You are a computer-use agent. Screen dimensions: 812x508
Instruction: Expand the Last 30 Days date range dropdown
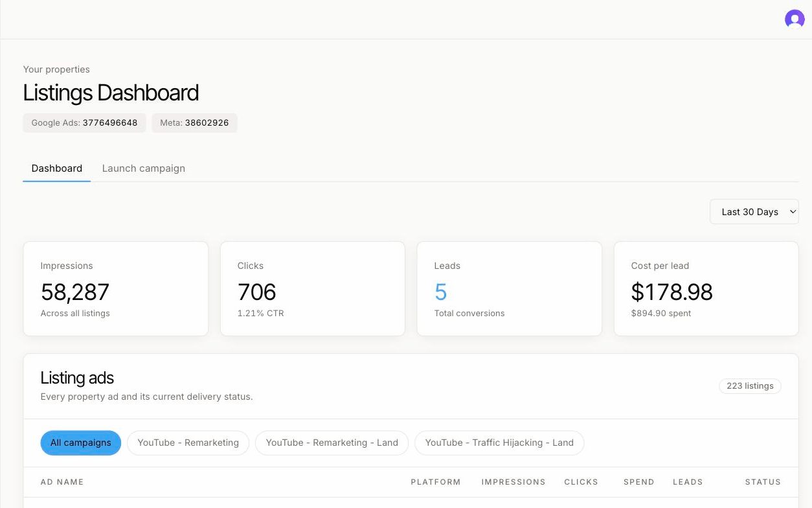[x=754, y=212]
